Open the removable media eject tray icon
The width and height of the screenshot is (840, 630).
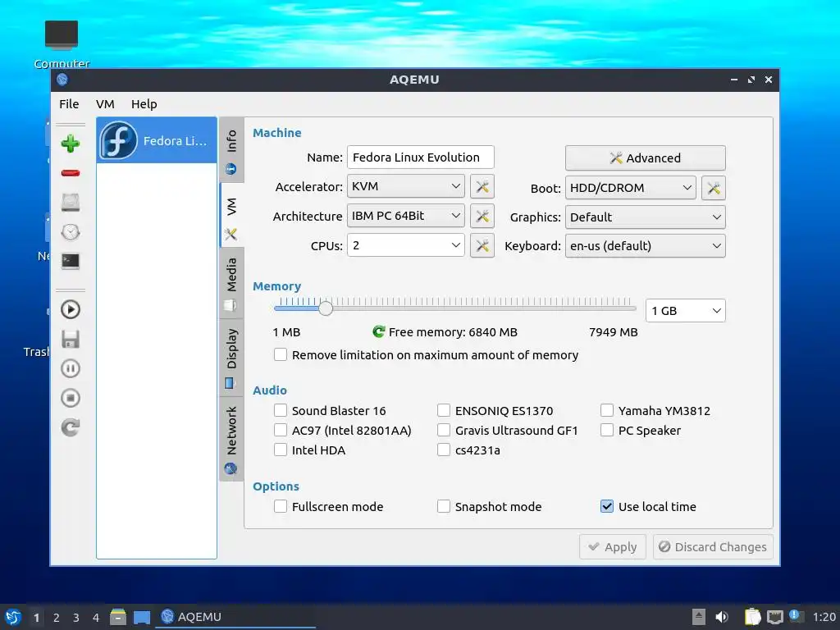coord(698,617)
